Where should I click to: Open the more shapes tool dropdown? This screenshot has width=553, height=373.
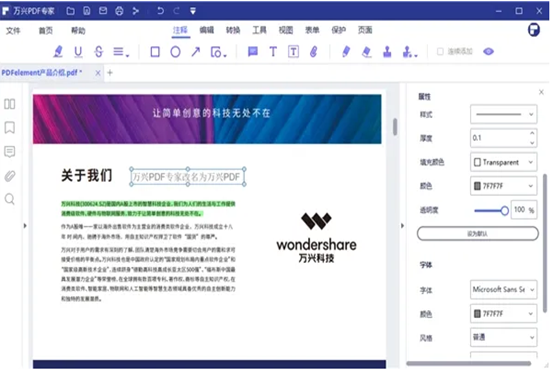coord(218,52)
